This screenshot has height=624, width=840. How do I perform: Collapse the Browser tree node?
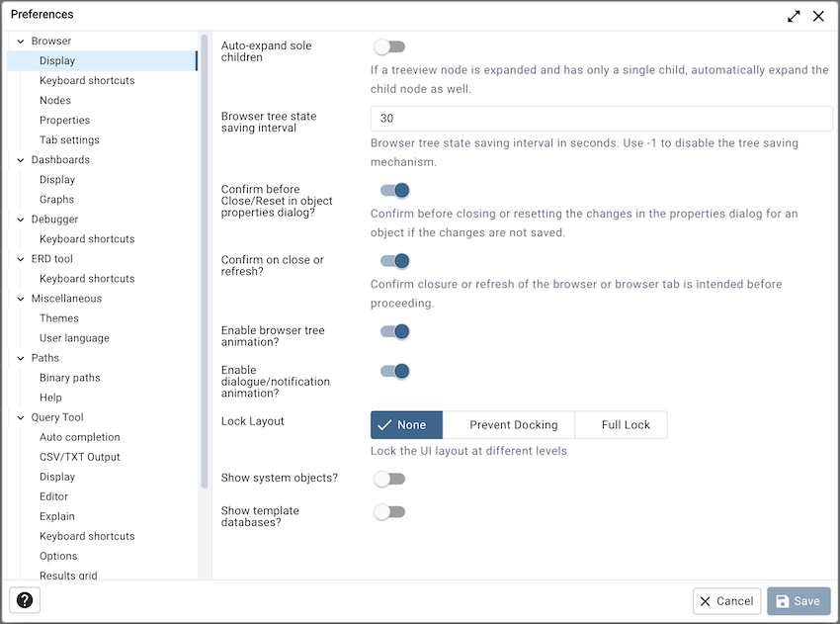(21, 42)
